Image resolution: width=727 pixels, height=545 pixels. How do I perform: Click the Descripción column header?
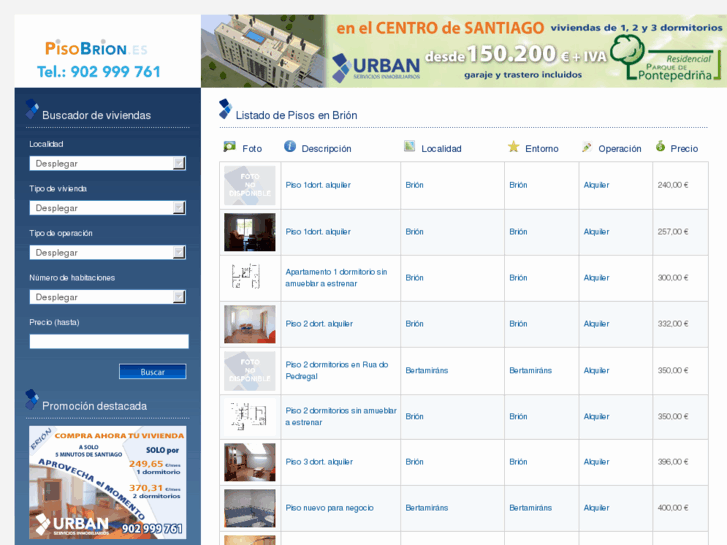(x=326, y=148)
